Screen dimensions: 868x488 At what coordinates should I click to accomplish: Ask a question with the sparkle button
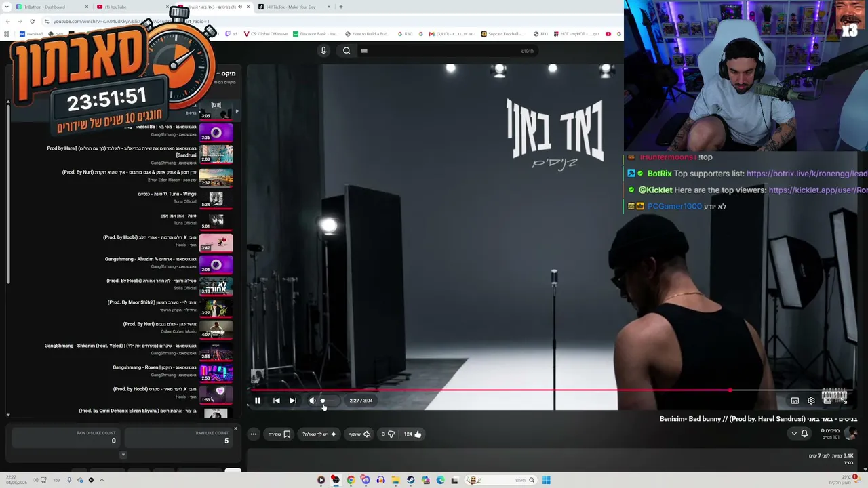pos(319,434)
